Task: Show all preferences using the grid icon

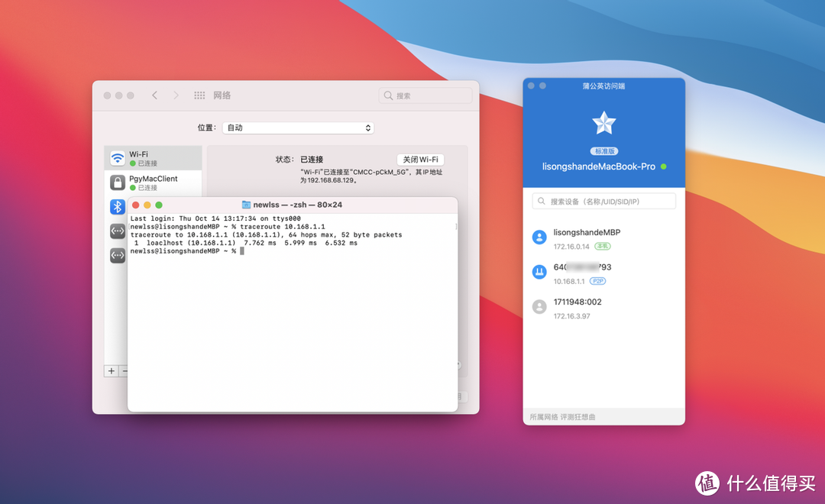Action: click(199, 95)
